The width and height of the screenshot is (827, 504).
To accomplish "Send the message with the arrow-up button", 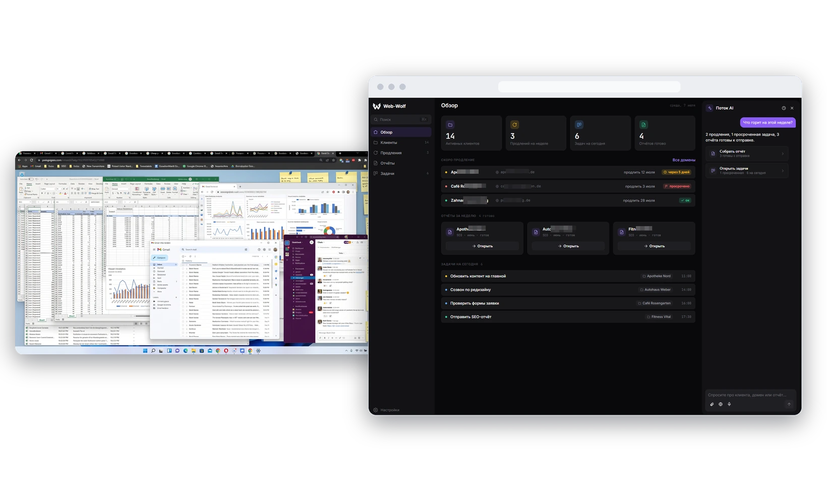I will (789, 404).
